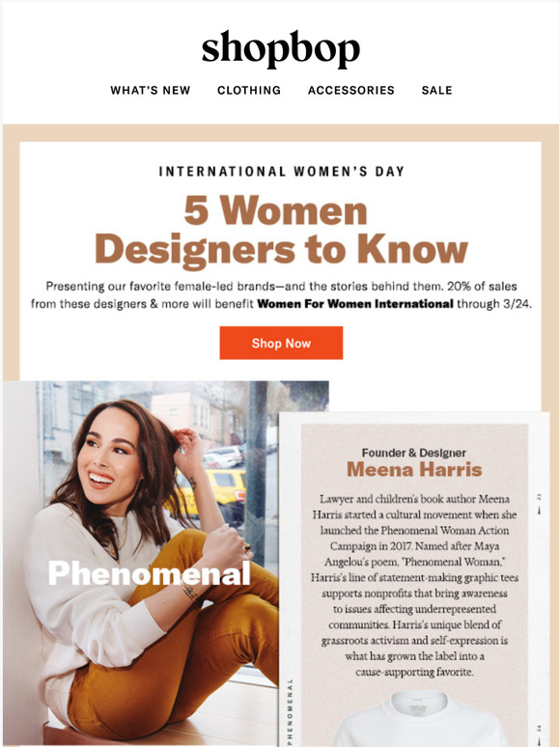Viewport: 560px width, 747px height.
Task: Select the Accessories navigation link
Action: click(351, 91)
